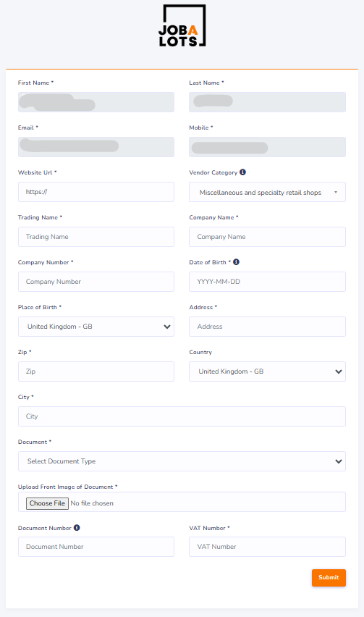Open the Country dropdown

(x=267, y=372)
